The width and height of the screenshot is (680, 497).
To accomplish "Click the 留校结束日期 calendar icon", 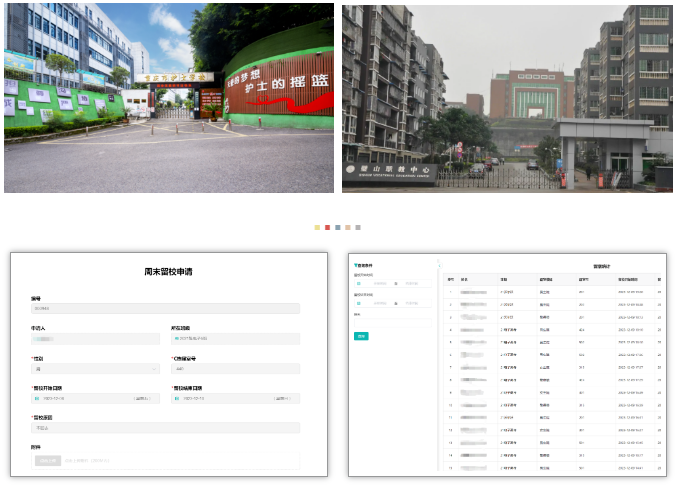I will click(x=177, y=398).
